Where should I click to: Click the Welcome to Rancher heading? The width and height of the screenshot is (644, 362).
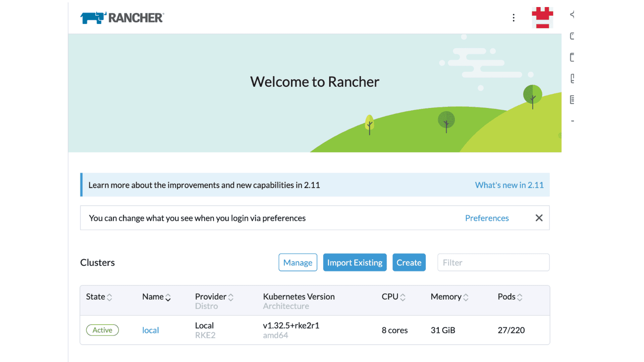315,82
